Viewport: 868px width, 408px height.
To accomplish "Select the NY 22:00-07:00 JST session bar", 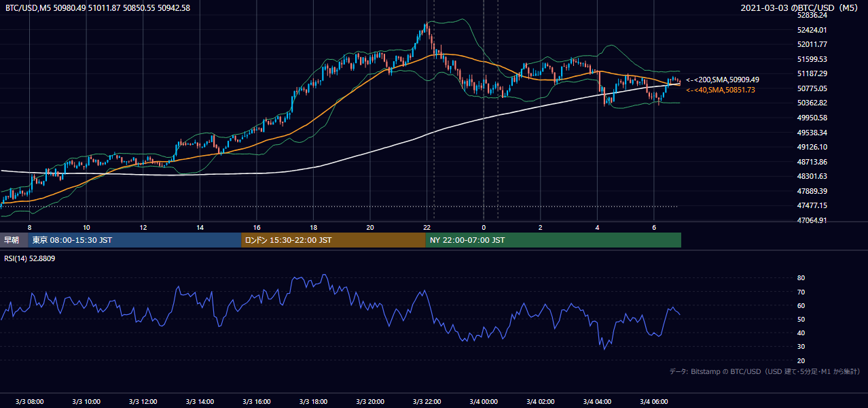I will pyautogui.click(x=554, y=240).
